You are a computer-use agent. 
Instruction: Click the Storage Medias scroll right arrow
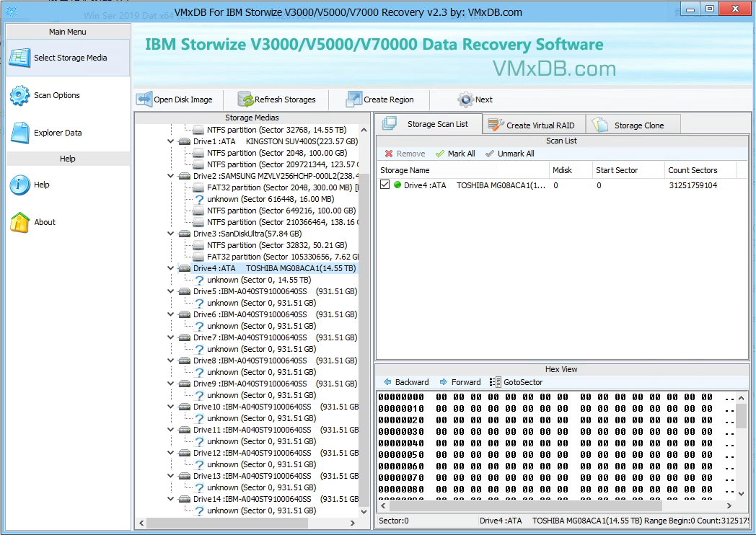point(353,523)
